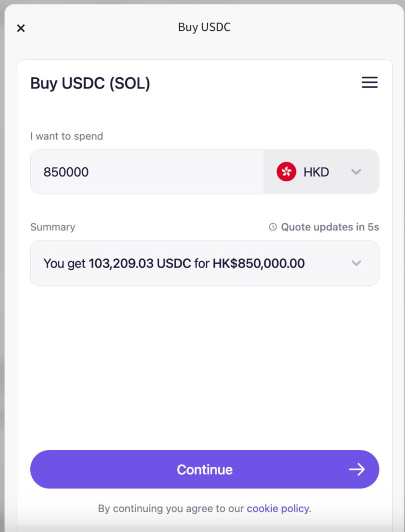Click the spend amount field showing 850000
The image size is (405, 532).
[147, 172]
